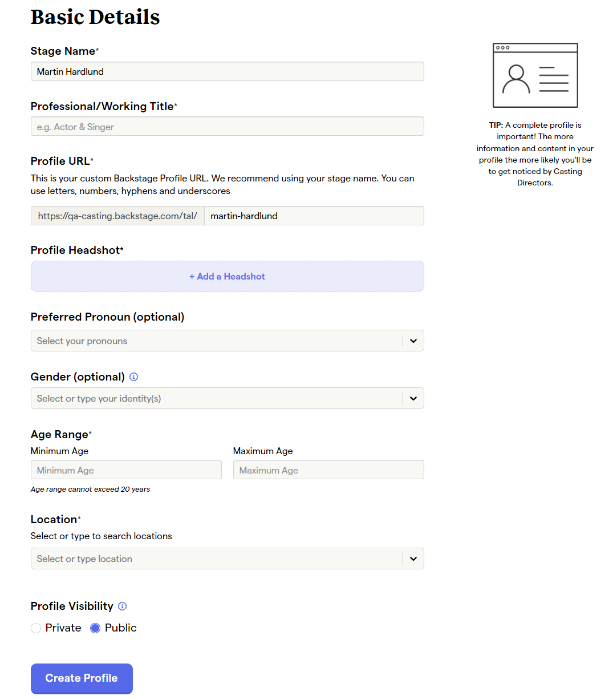Viewport: 613px width, 700px height.
Task: Select the Private visibility radio button
Action: tap(36, 628)
